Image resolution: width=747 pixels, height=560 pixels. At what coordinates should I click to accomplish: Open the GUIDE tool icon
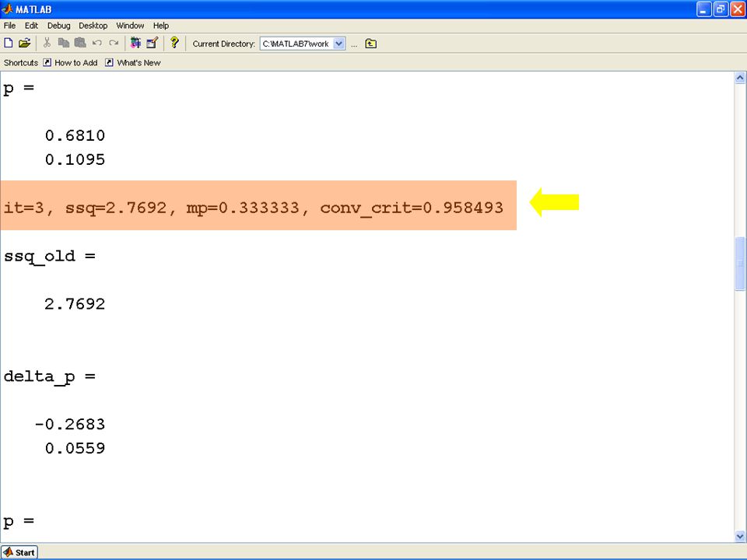(x=152, y=43)
